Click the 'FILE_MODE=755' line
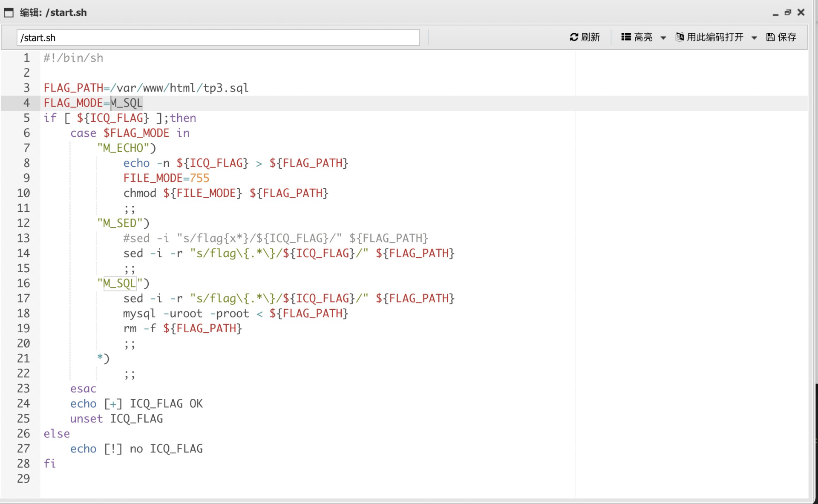 (167, 178)
